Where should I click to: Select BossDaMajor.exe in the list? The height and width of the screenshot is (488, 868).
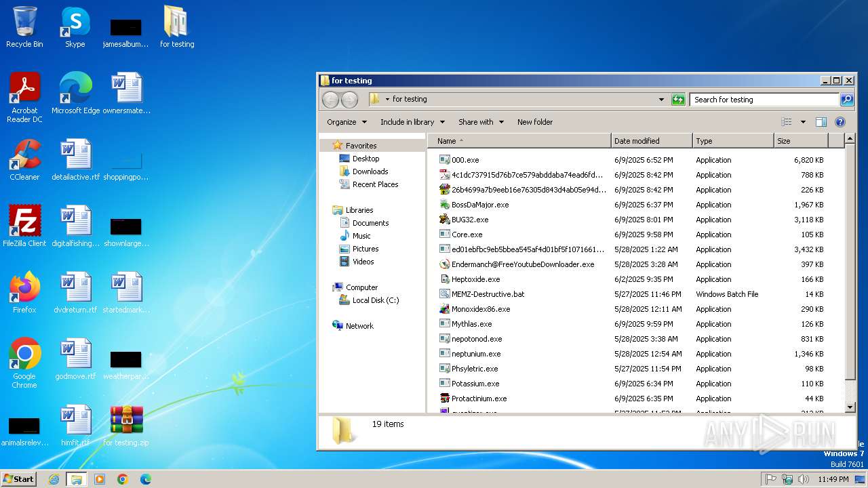(x=480, y=205)
